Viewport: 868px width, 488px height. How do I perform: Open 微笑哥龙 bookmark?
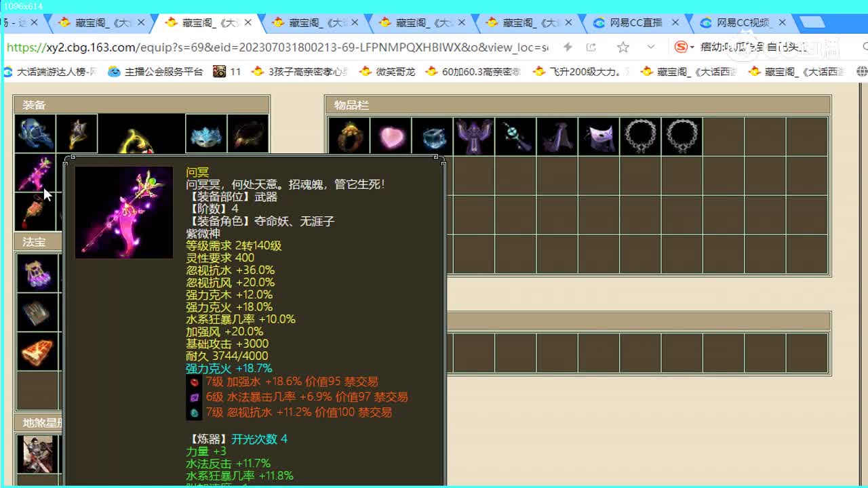pyautogui.click(x=387, y=71)
